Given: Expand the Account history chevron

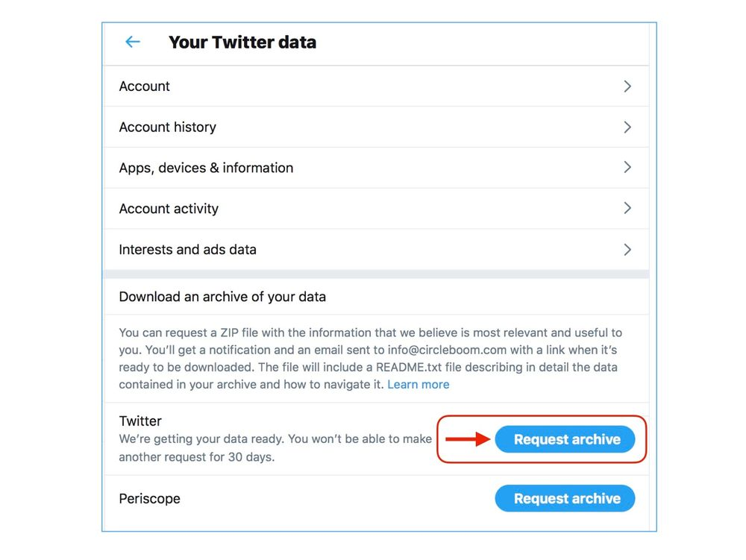Looking at the screenshot, I should (x=627, y=127).
